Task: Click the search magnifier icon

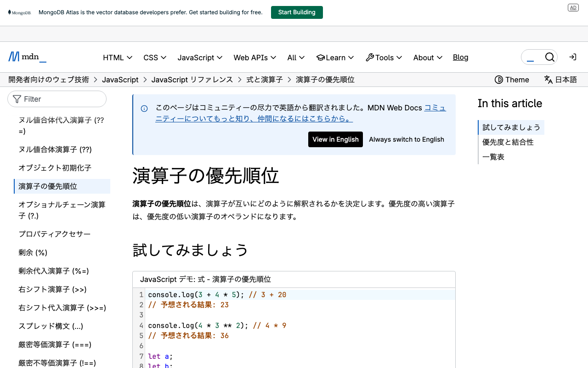Action: pos(550,57)
